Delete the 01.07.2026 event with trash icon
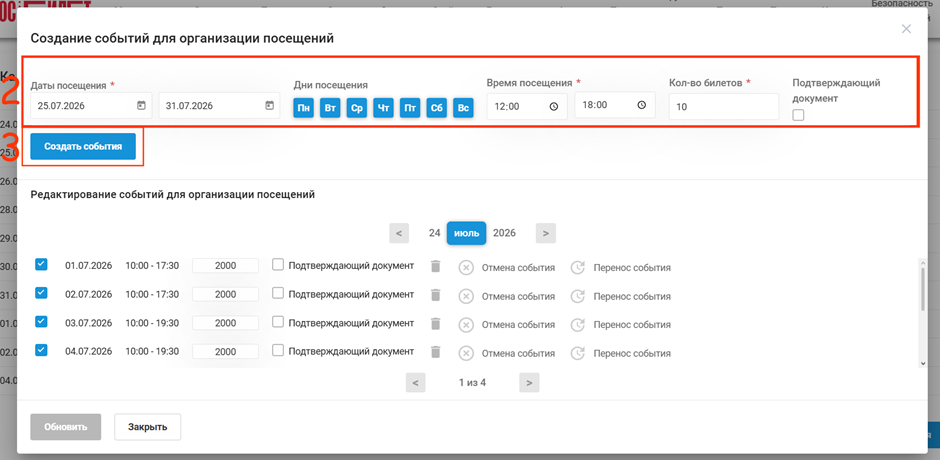 click(x=436, y=266)
